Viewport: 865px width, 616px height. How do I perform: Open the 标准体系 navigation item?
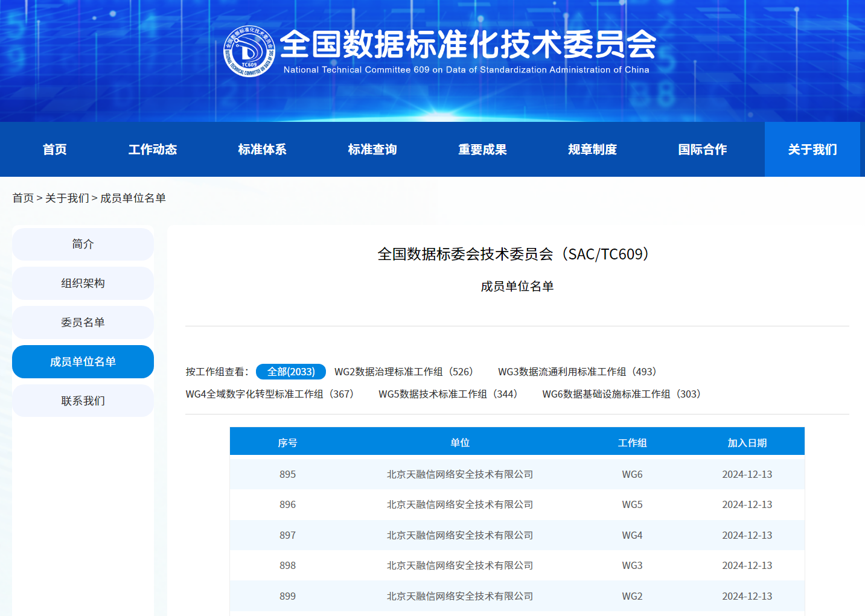click(x=262, y=150)
